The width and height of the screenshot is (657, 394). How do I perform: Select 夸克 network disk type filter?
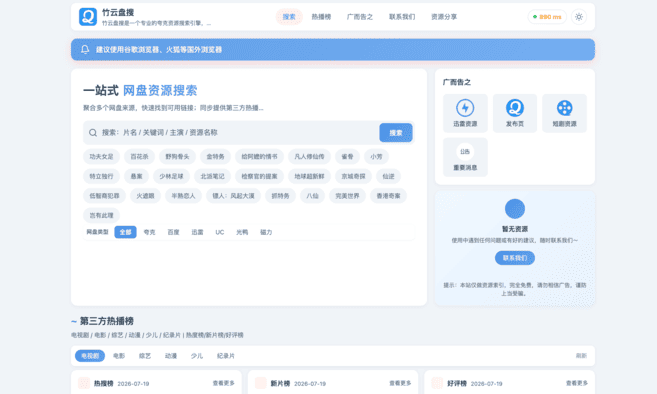point(149,232)
